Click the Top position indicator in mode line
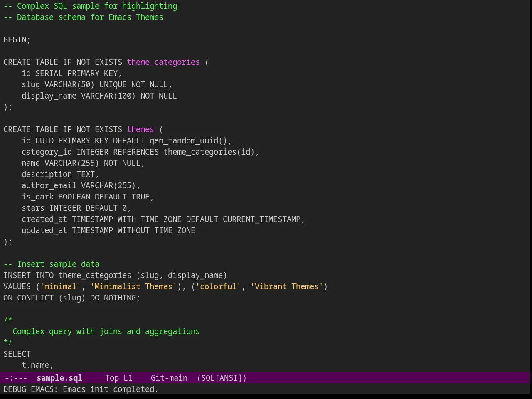Screen dimensions: 532x399 pos(112,378)
